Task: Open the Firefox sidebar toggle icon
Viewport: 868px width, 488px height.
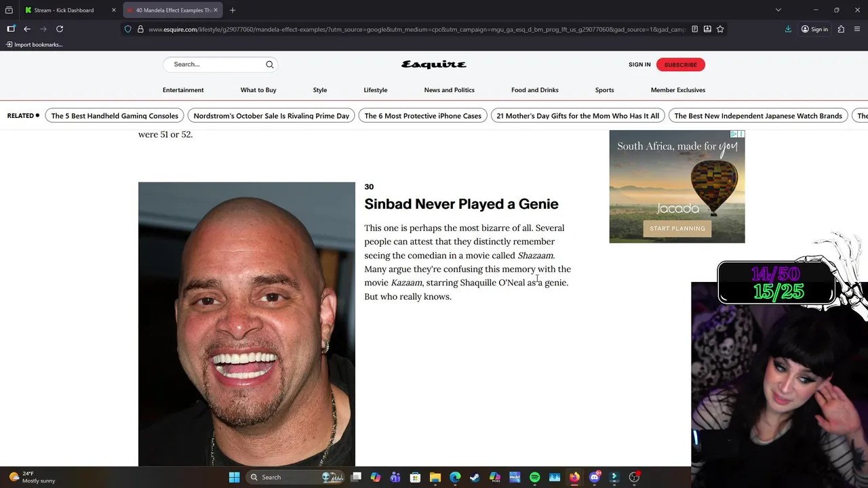Action: pyautogui.click(x=11, y=29)
